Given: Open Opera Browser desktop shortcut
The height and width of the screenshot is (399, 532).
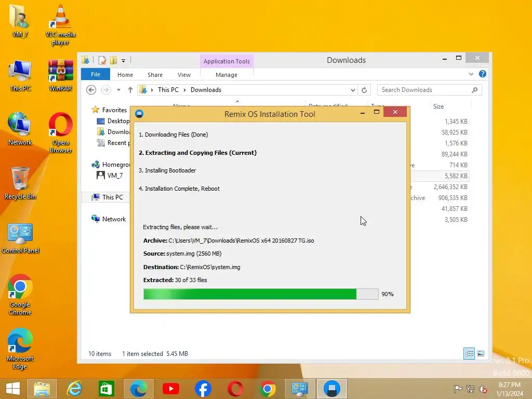Looking at the screenshot, I should [60, 132].
